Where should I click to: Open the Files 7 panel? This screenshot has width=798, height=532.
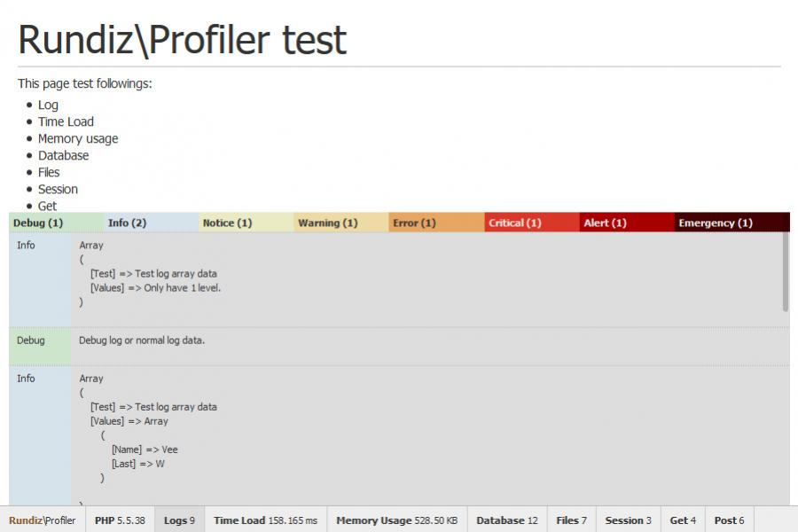point(571,520)
